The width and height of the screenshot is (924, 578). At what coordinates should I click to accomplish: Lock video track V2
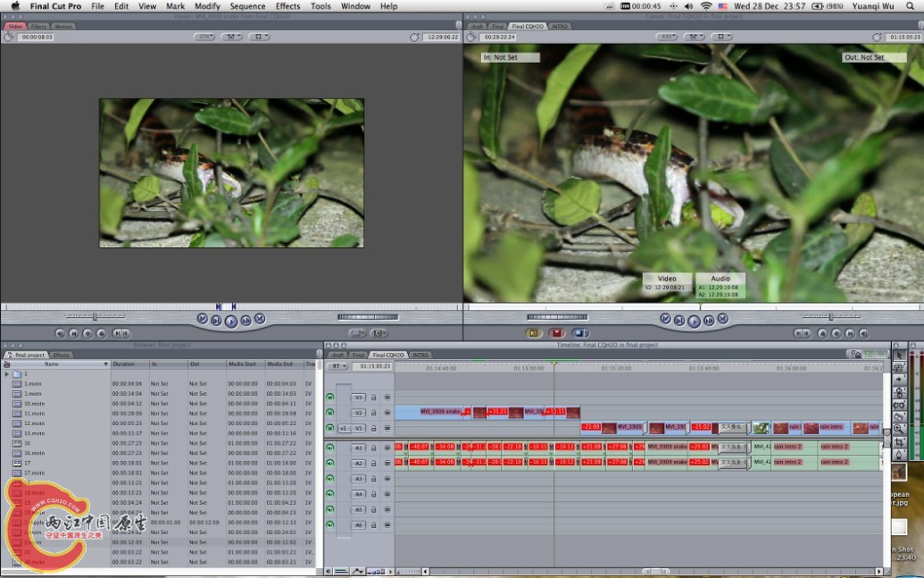pyautogui.click(x=373, y=412)
